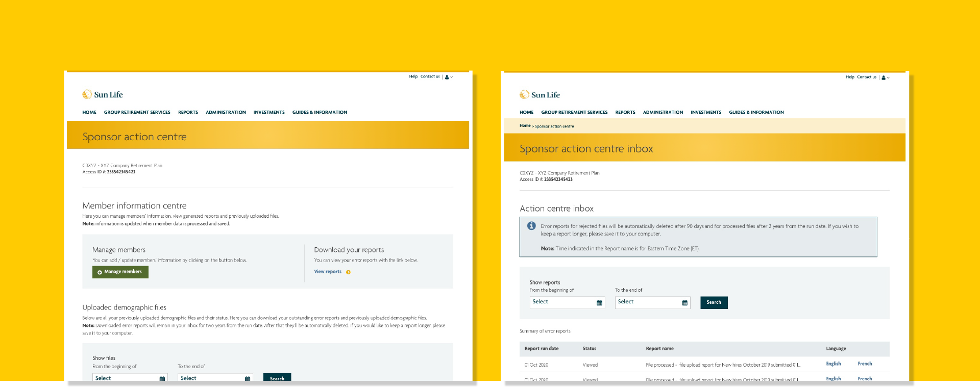Open the calendar icon for Show reports end date
Screen dimensions: 980x388
(x=684, y=303)
